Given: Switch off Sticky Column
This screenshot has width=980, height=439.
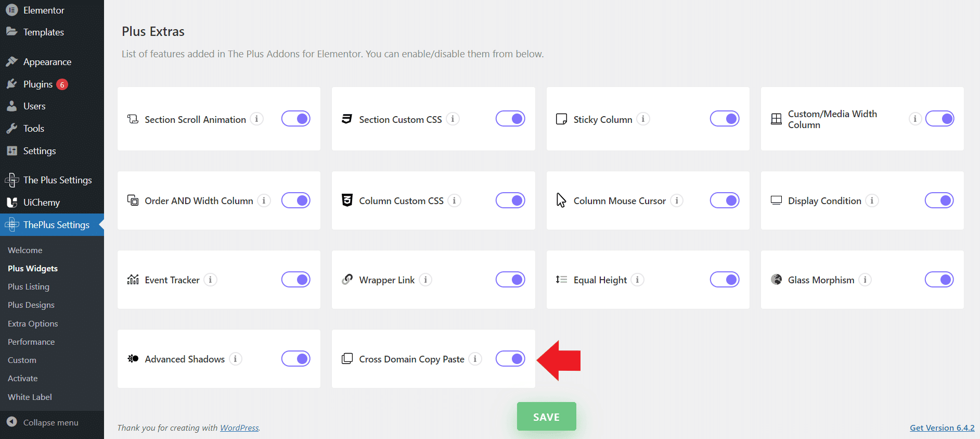Looking at the screenshot, I should pyautogui.click(x=725, y=119).
